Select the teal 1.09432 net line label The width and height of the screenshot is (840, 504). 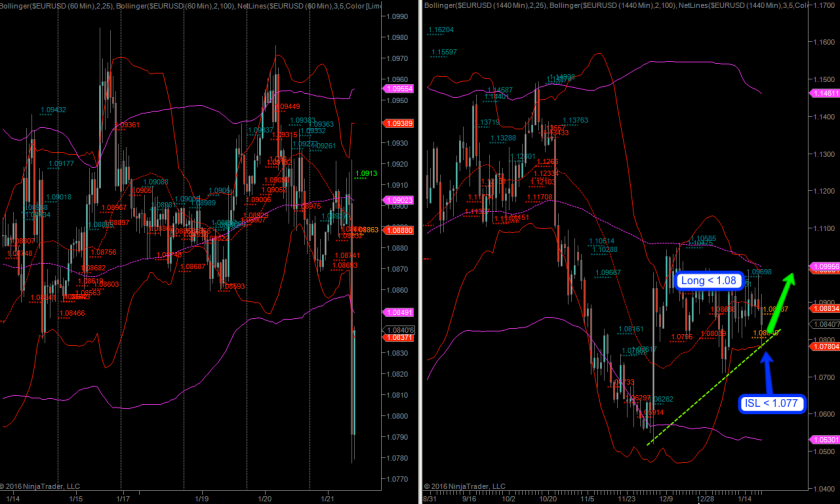pos(53,110)
